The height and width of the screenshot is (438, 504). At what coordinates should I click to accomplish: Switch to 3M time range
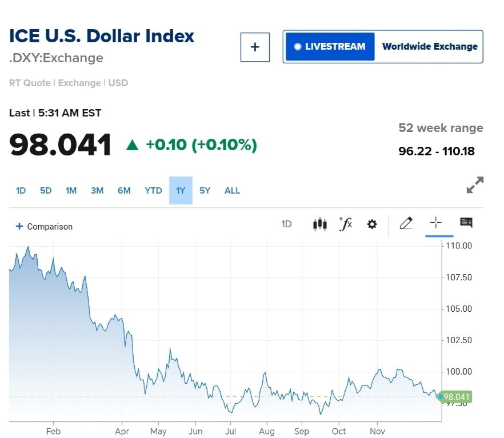coord(97,191)
